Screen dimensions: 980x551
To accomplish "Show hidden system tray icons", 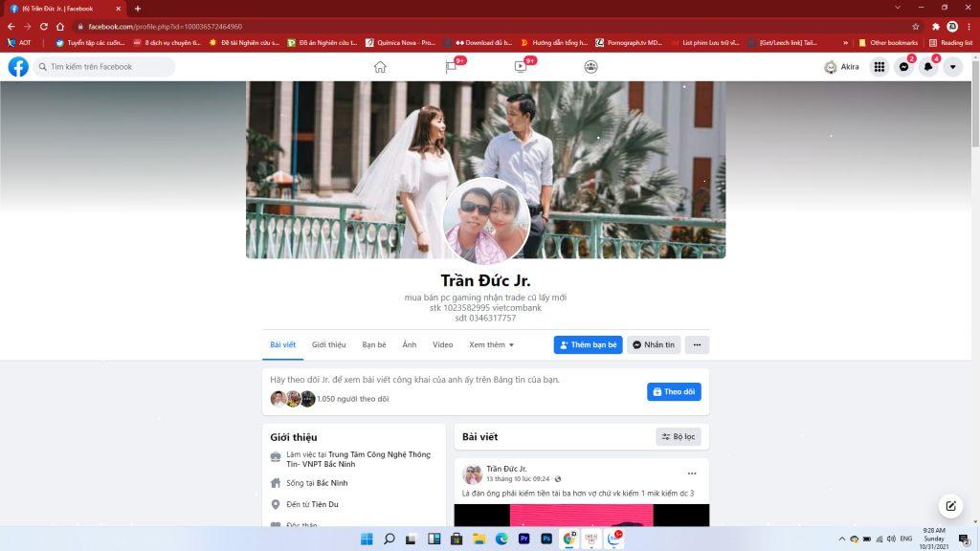I will [842, 539].
